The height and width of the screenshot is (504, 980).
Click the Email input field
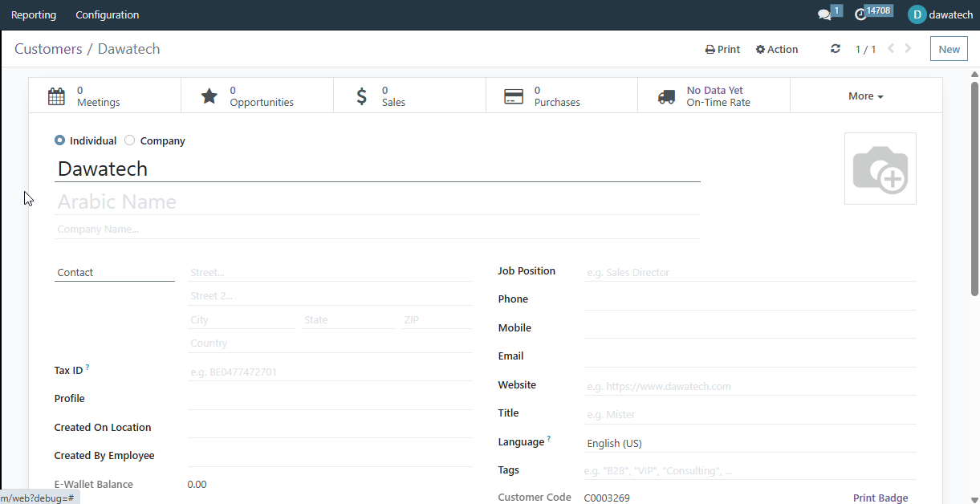(x=750, y=358)
